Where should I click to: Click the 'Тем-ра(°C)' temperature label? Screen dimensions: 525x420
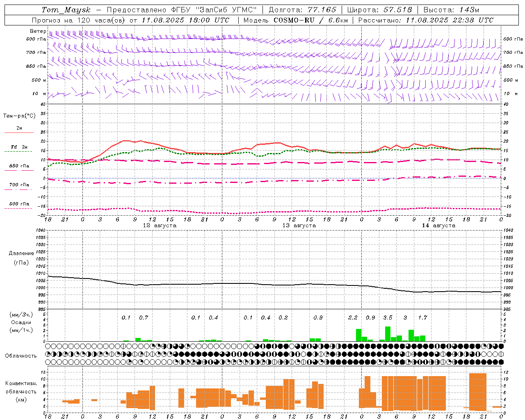(x=19, y=116)
